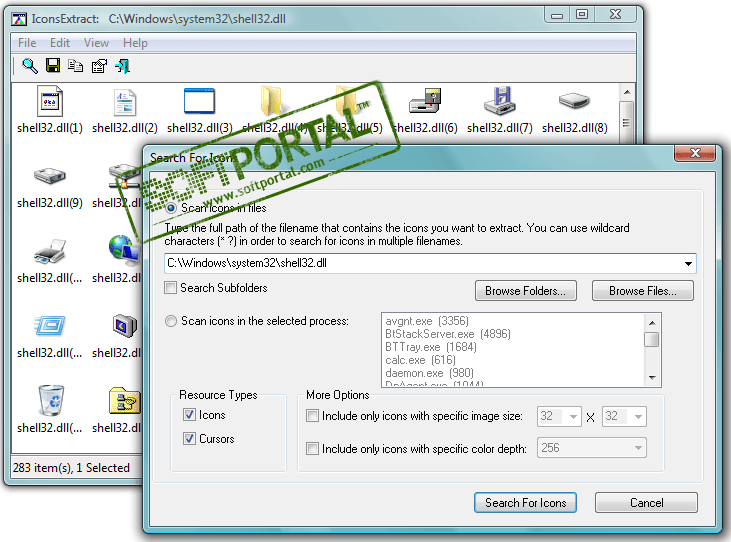This screenshot has width=731, height=542.
Task: Select the shell32.dll(4) folder icon
Action: [272, 100]
